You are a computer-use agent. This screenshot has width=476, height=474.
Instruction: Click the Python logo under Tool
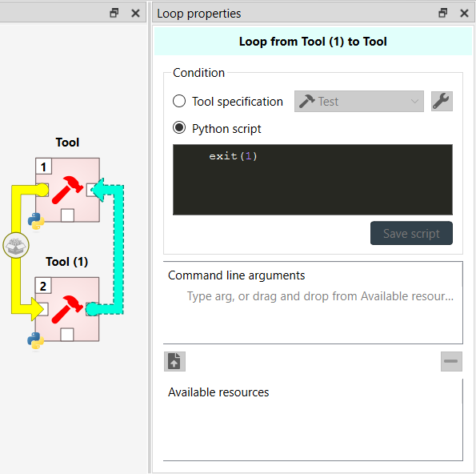click(36, 222)
